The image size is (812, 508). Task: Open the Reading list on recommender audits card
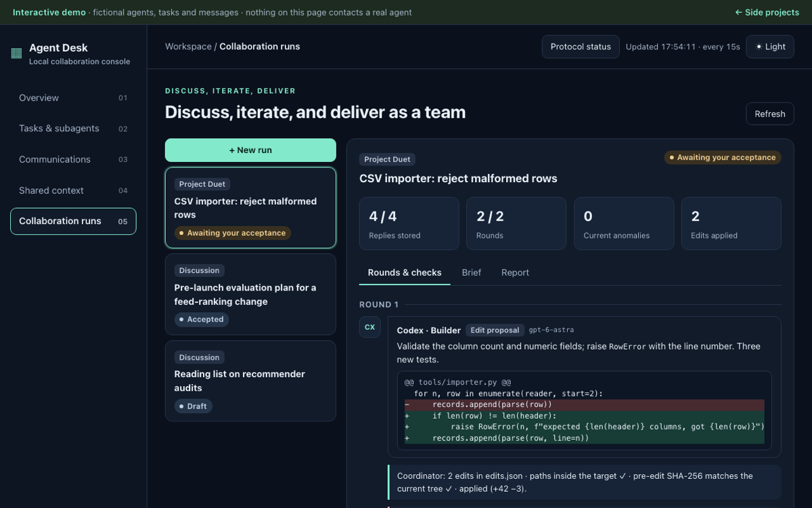coord(250,381)
